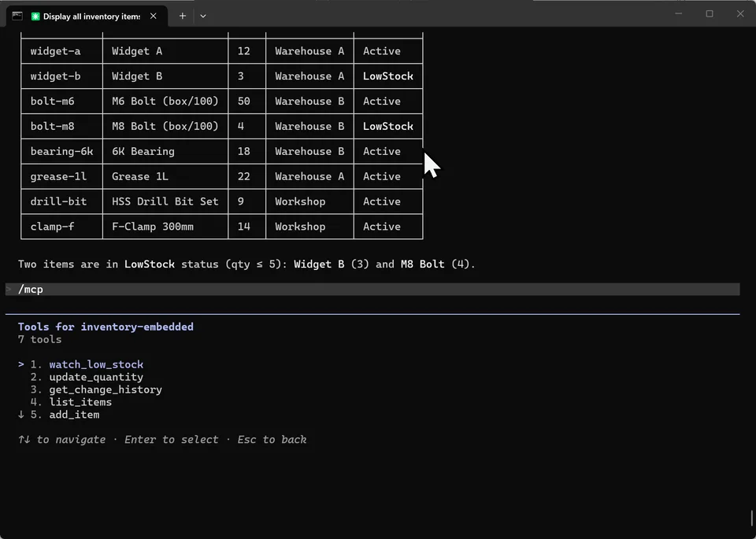Open a new terminal tab with plus
This screenshot has width=756, height=539.
(x=182, y=16)
